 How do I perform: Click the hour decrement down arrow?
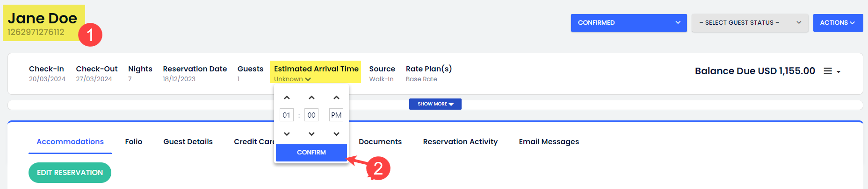point(287,134)
